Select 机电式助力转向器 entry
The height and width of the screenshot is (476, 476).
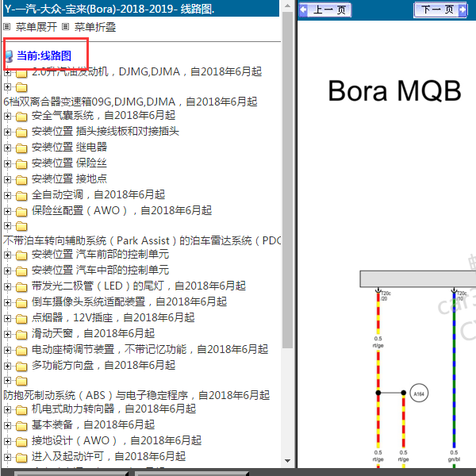pos(113,409)
